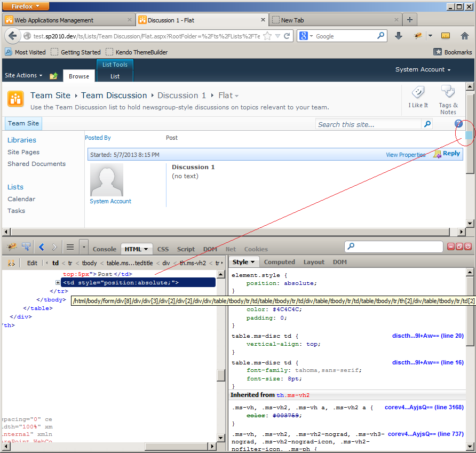
Task: Open the HTML panel's dropdown arrow
Action: [146, 249]
